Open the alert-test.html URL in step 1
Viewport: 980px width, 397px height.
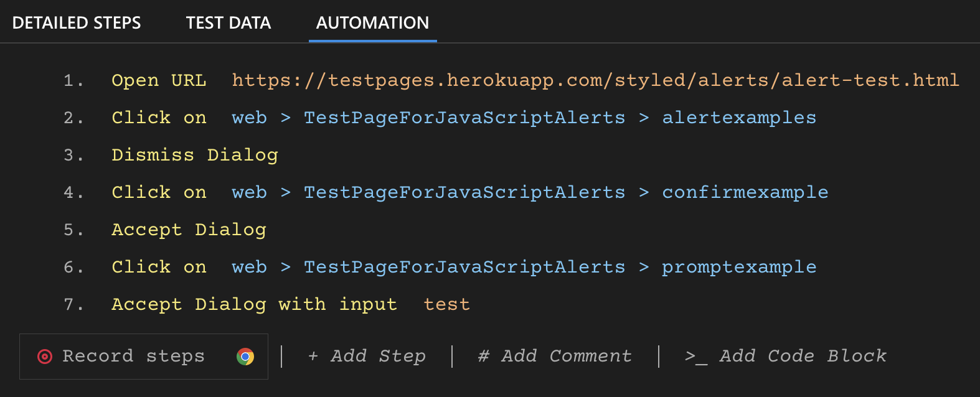tap(595, 80)
